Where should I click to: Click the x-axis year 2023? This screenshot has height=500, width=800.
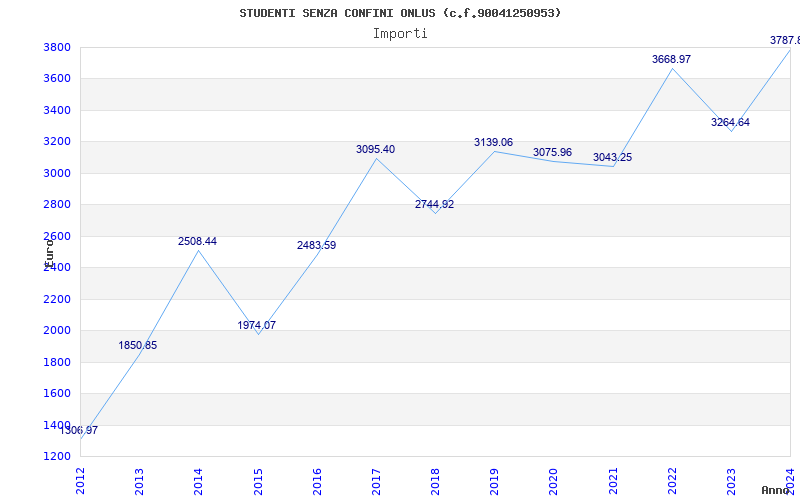(x=731, y=481)
